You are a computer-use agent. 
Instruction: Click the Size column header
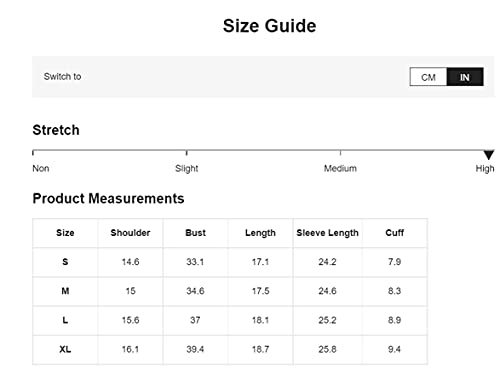click(x=65, y=233)
